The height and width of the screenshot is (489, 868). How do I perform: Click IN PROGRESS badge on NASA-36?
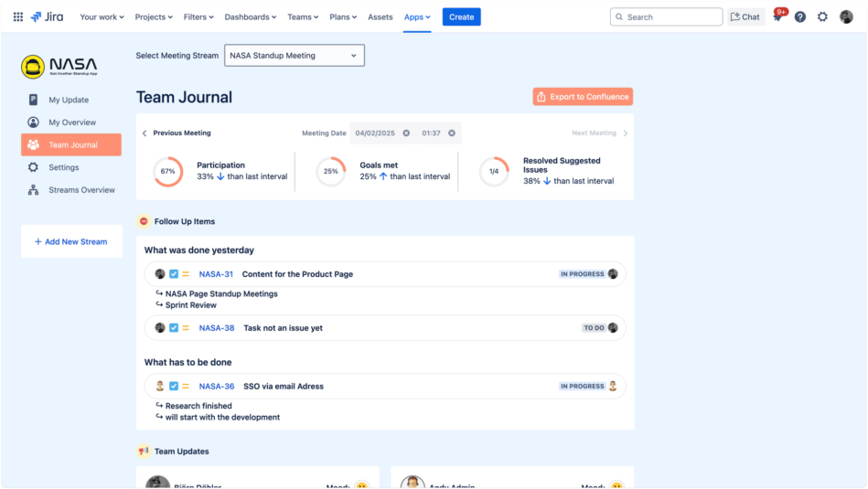(582, 386)
